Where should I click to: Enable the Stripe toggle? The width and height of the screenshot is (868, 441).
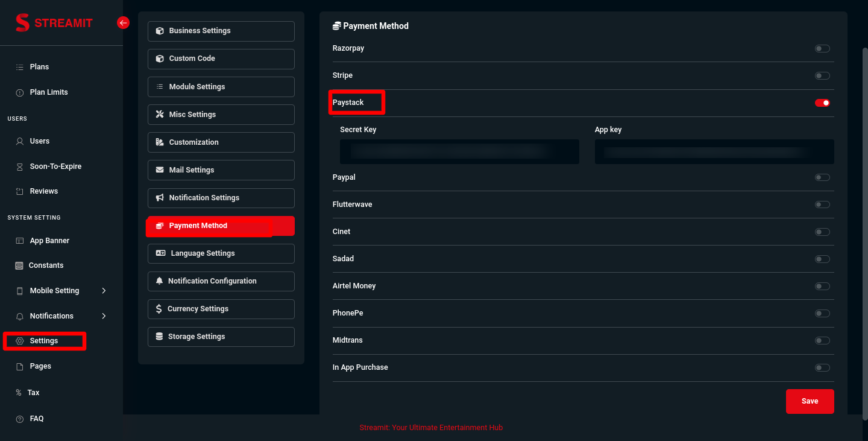click(822, 75)
